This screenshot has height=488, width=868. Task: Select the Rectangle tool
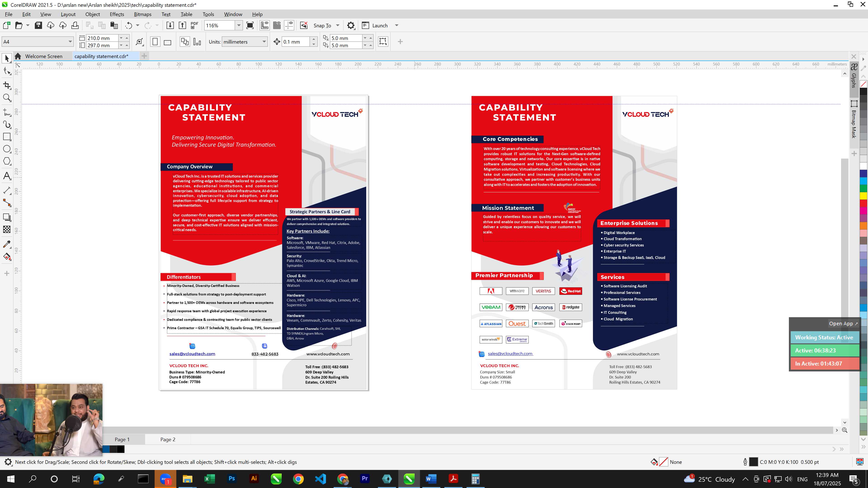pos(7,137)
